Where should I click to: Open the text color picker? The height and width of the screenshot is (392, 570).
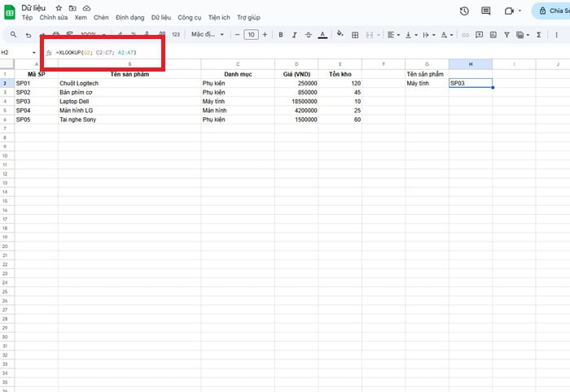click(x=322, y=35)
